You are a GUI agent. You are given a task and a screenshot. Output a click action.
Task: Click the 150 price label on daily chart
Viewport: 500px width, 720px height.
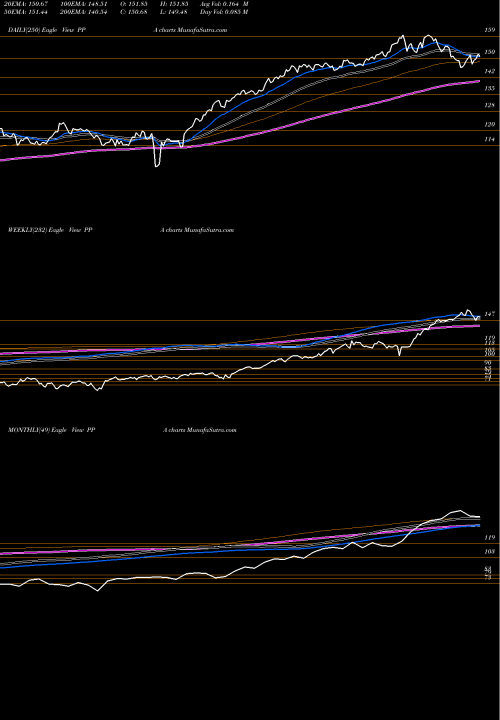coord(490,52)
